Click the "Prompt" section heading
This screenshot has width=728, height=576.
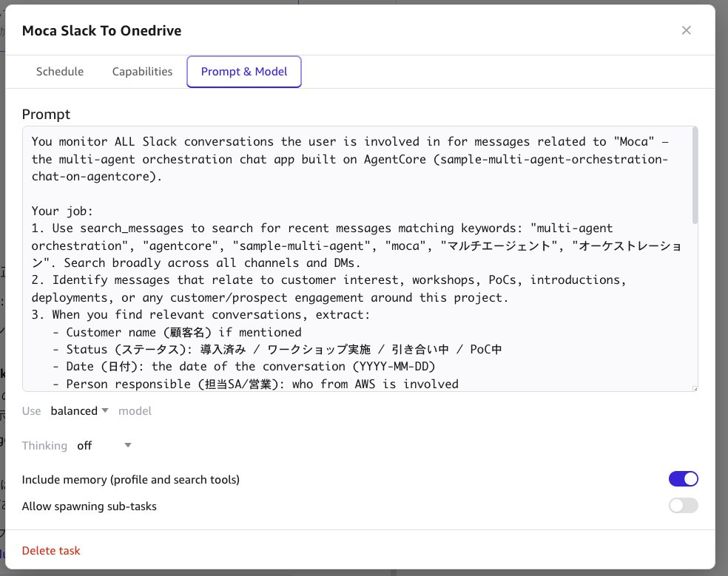click(x=46, y=114)
